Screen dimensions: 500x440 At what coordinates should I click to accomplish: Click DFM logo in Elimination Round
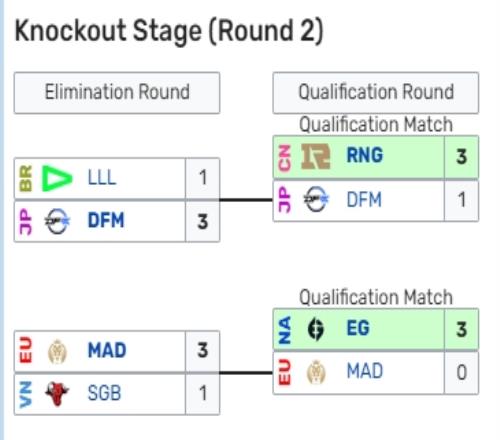click(57, 221)
